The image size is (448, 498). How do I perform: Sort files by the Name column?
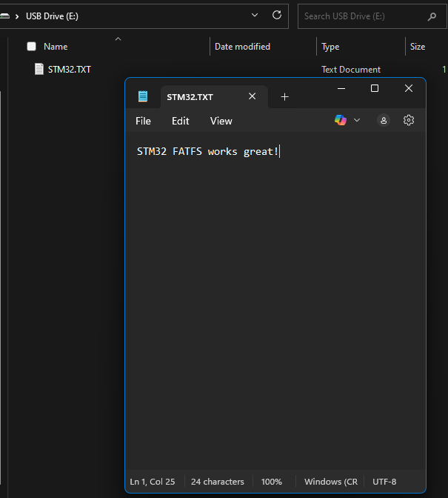56,47
